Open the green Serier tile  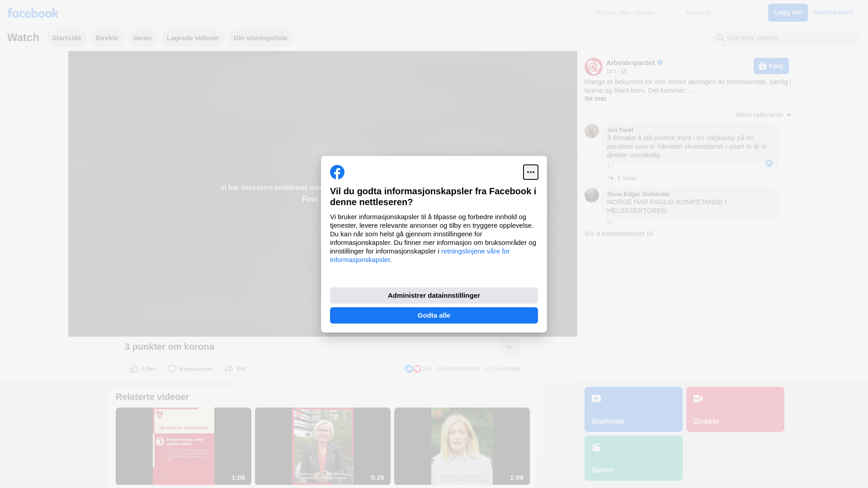[633, 458]
